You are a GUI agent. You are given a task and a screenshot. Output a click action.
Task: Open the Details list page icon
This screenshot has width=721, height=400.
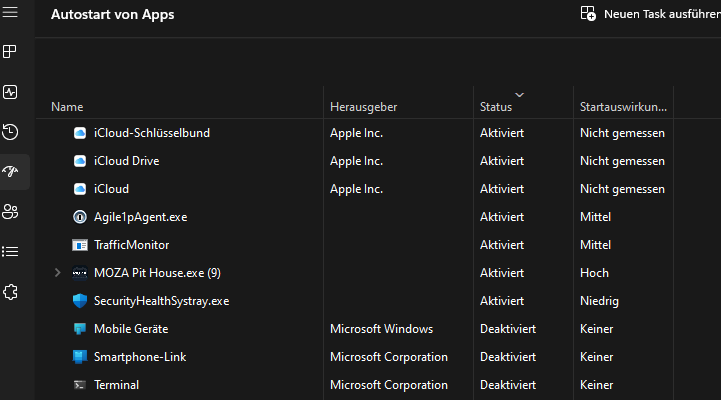tap(10, 251)
